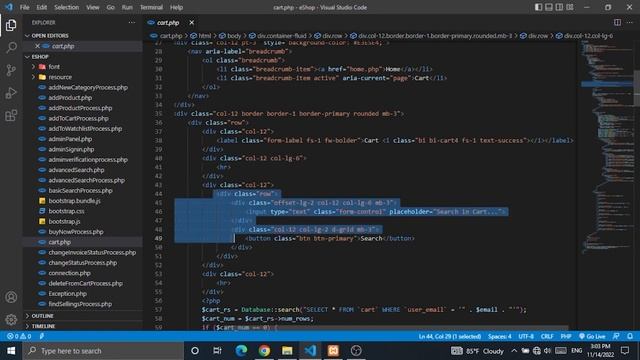Change the UTF-8 file encoding
This screenshot has width=640, height=360.
tap(526, 336)
